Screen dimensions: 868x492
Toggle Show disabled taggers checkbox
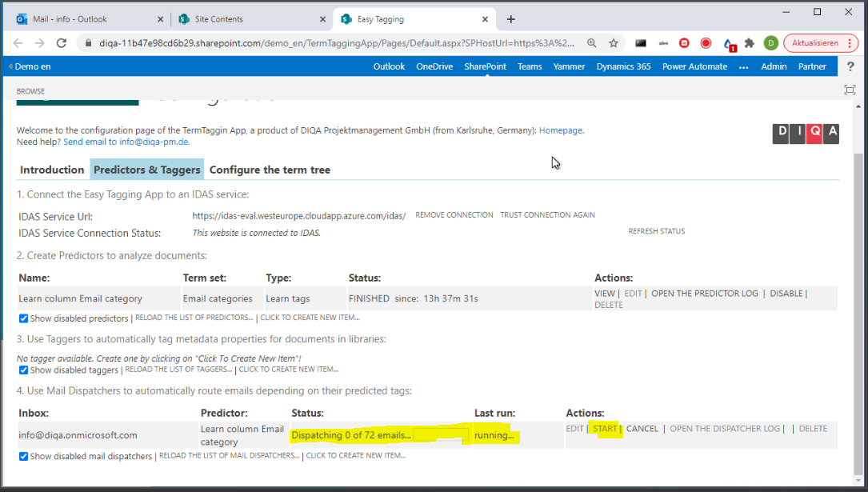coord(23,370)
